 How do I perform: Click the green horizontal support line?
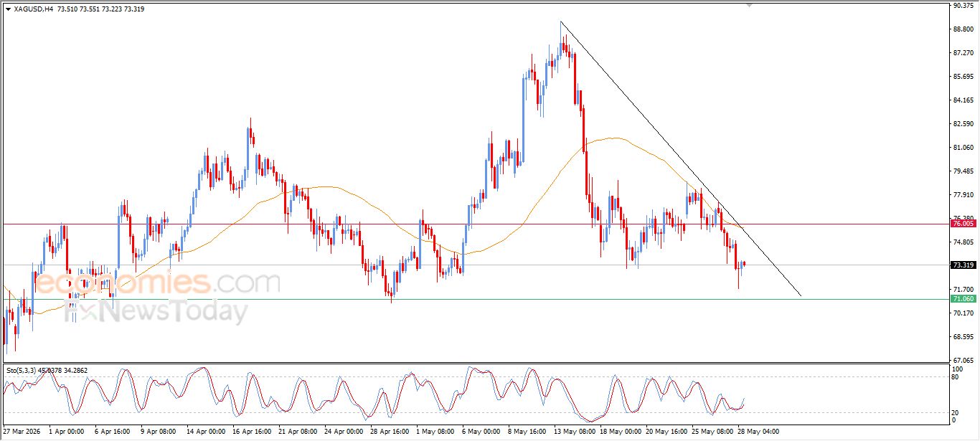[x=475, y=299]
